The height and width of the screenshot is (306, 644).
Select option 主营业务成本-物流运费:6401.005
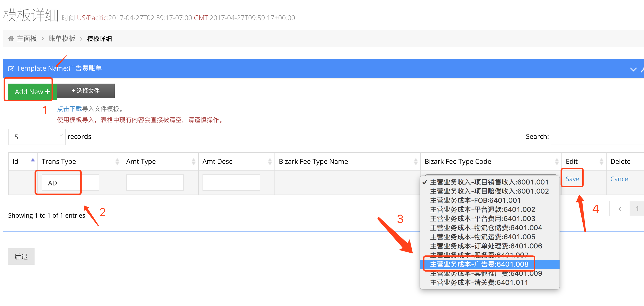489,237
